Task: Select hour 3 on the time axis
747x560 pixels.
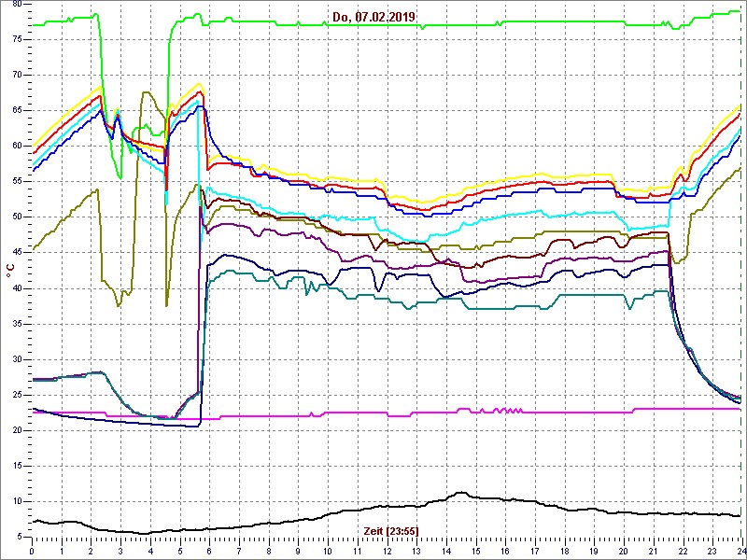Action: click(x=120, y=551)
